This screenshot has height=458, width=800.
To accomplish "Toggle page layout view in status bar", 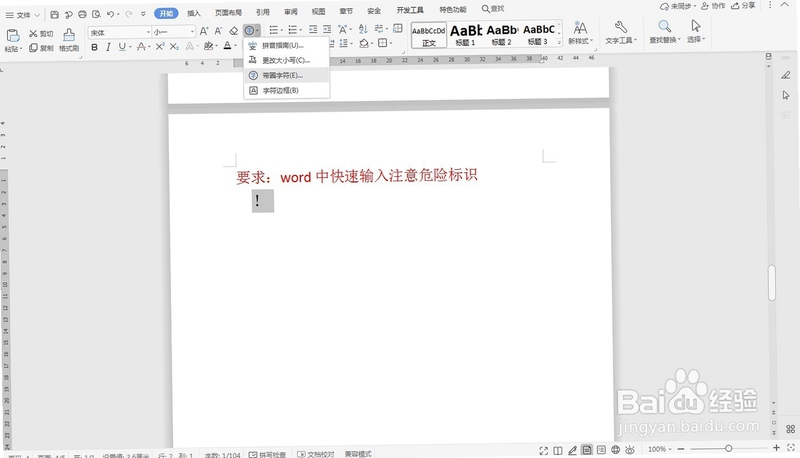I will [587, 450].
